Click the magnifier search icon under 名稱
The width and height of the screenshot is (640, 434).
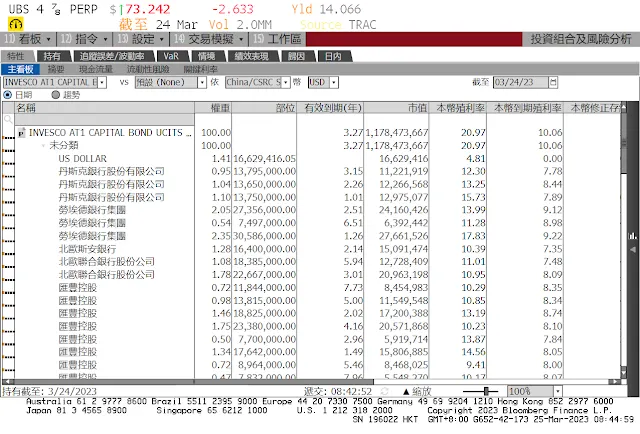tap(8, 120)
